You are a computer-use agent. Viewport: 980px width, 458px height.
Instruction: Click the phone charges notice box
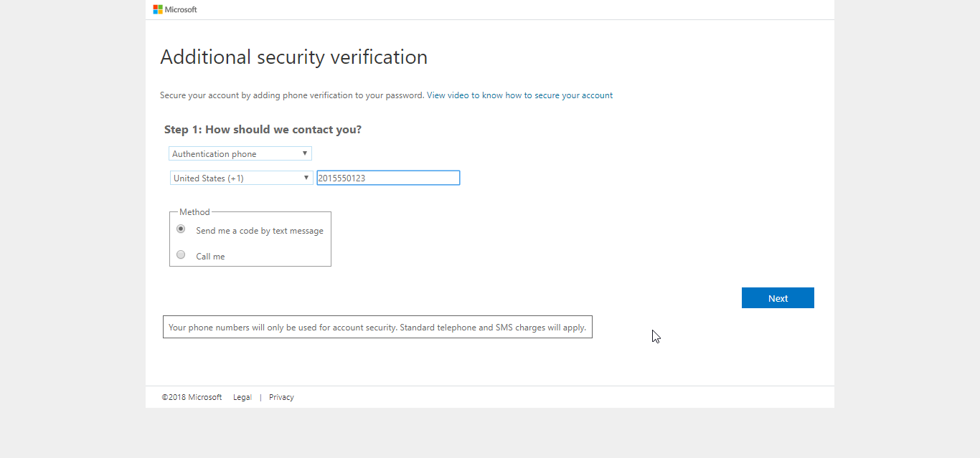coord(377,327)
